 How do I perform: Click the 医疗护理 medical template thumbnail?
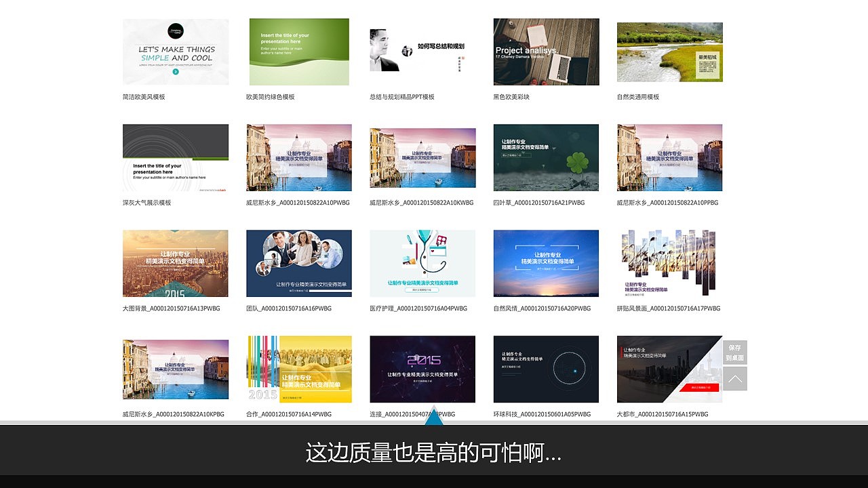[x=422, y=263]
